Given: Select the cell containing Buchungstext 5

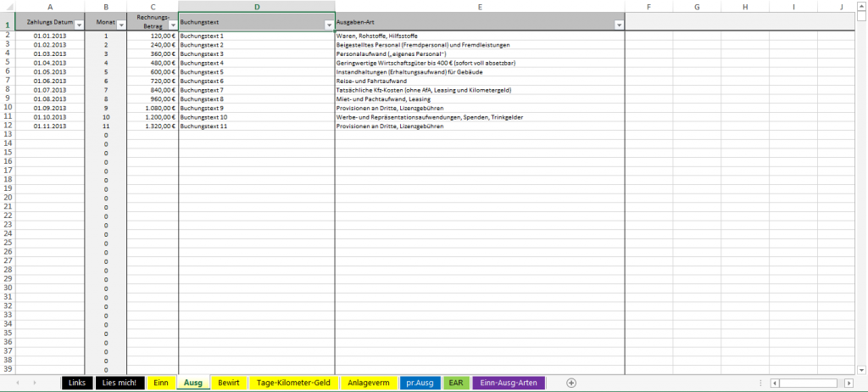Looking at the screenshot, I should click(x=257, y=71).
